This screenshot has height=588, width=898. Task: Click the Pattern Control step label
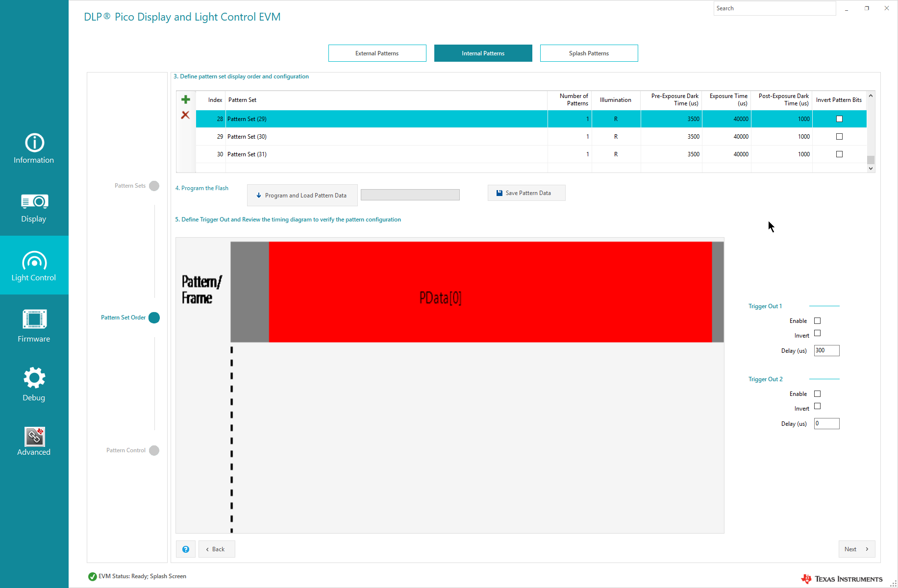coord(126,450)
